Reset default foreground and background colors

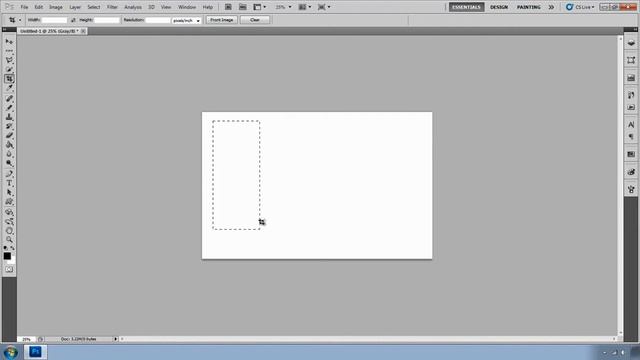(x=5, y=248)
